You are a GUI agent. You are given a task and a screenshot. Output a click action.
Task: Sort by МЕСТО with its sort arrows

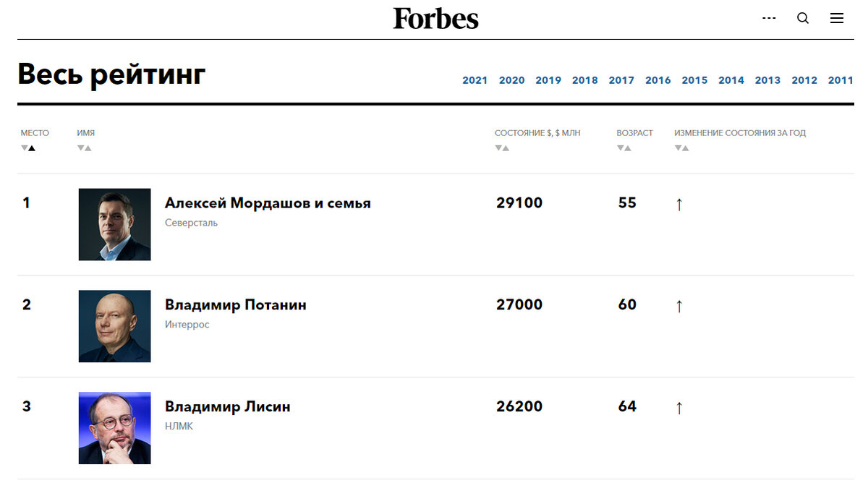click(28, 148)
